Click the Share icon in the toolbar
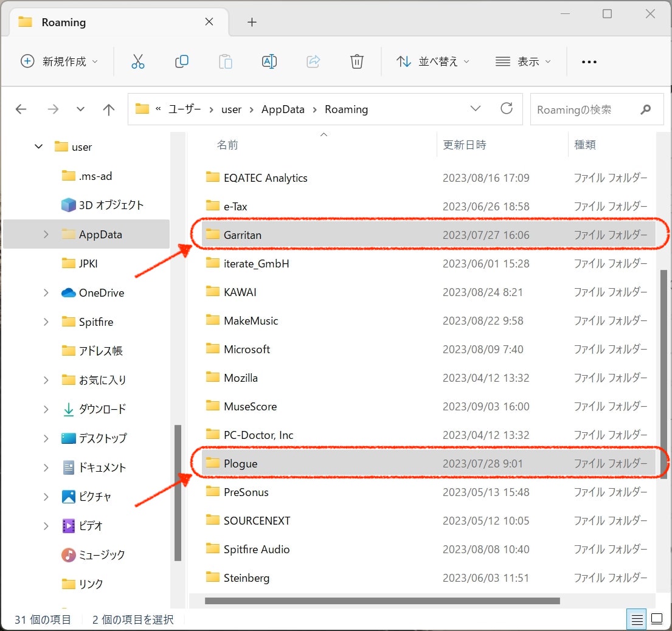This screenshot has width=672, height=631. (x=313, y=61)
